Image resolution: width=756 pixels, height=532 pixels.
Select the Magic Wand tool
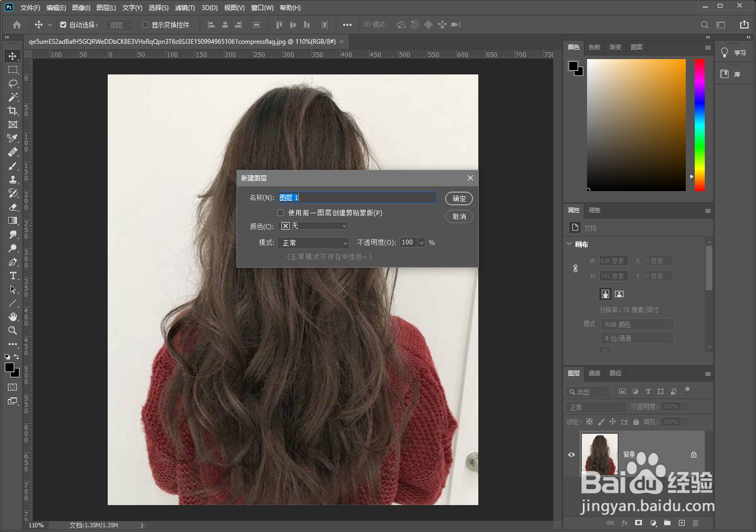pyautogui.click(x=13, y=97)
